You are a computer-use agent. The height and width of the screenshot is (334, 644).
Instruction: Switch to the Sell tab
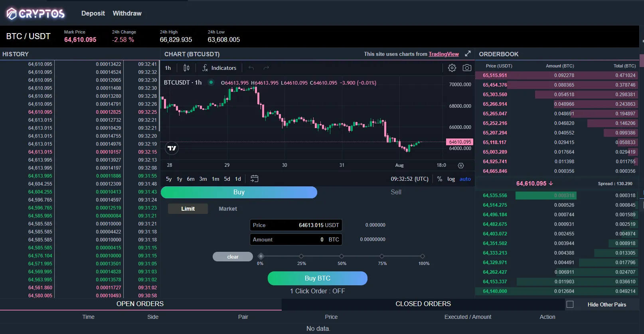click(396, 192)
